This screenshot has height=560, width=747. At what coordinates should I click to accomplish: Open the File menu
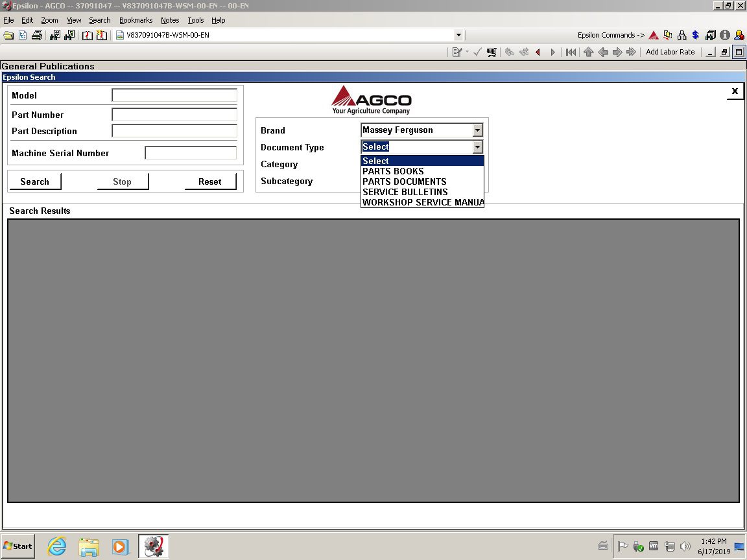8,20
